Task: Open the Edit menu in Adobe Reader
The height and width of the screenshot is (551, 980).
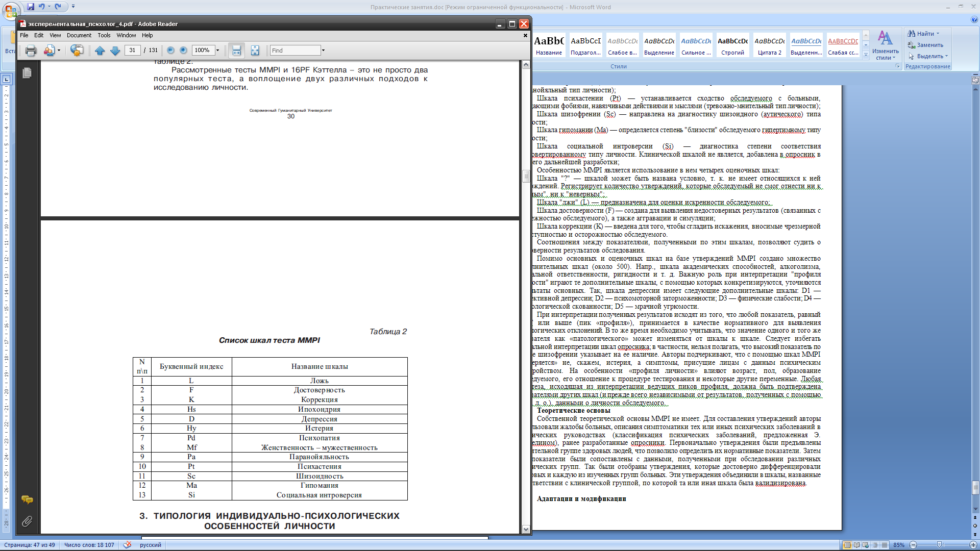Action: click(39, 35)
